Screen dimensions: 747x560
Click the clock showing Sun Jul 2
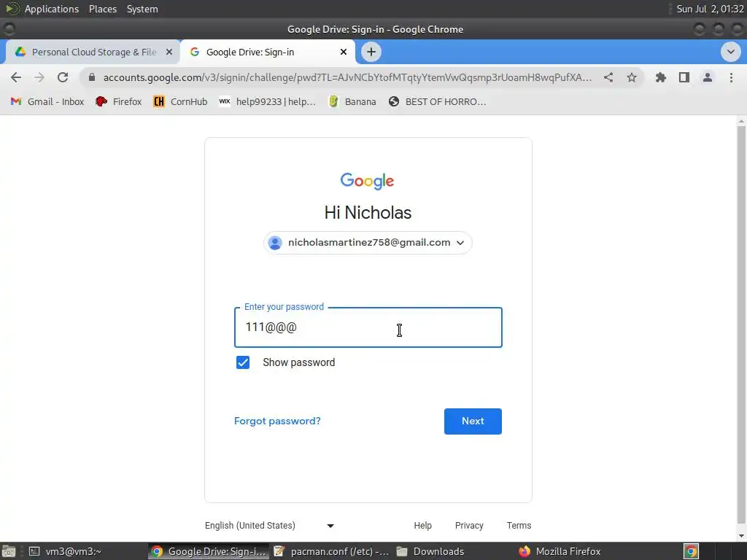[x=710, y=9]
